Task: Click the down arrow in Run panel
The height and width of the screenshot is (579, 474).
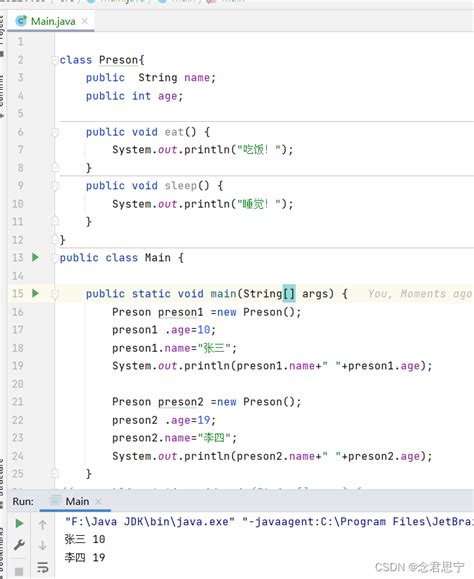Action: click(x=42, y=545)
